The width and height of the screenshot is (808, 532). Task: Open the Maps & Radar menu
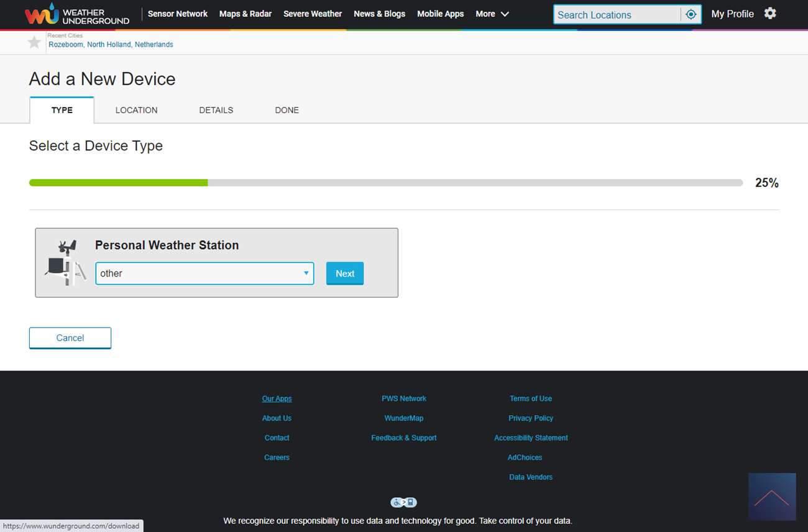point(245,14)
